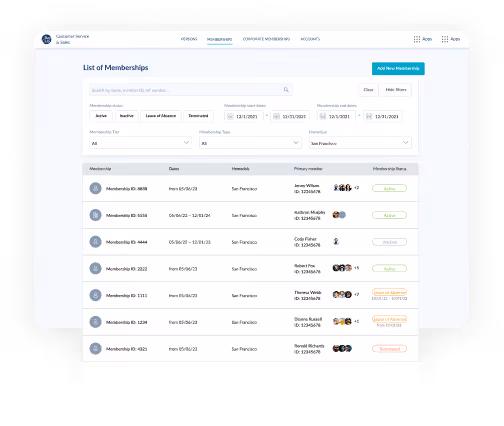
Task: Click Active badge of Kathryn Murphy row
Action: pos(389,215)
